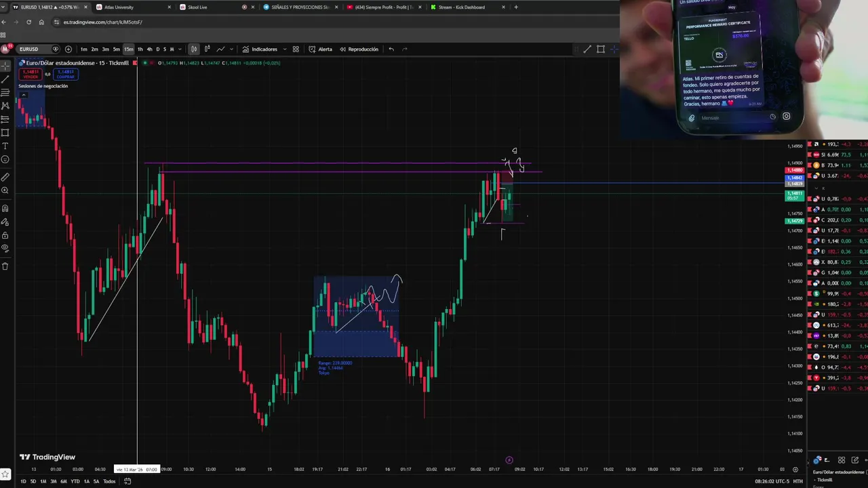Switch to the Siempre Profit browser tab
The height and width of the screenshot is (488, 868).
384,7
